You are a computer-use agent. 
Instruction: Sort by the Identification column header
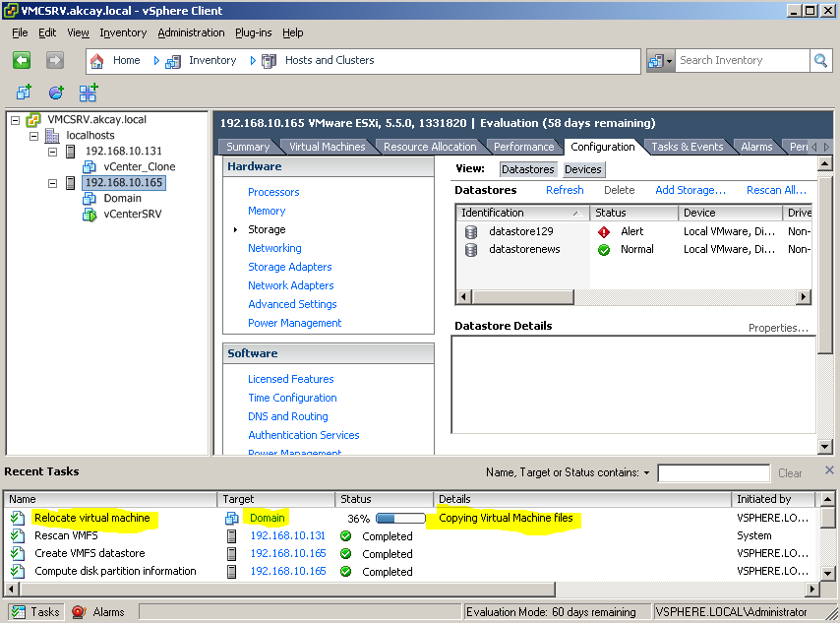pos(522,213)
